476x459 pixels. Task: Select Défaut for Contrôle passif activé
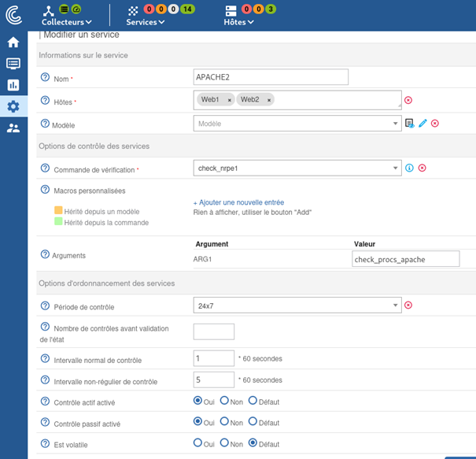(x=253, y=422)
